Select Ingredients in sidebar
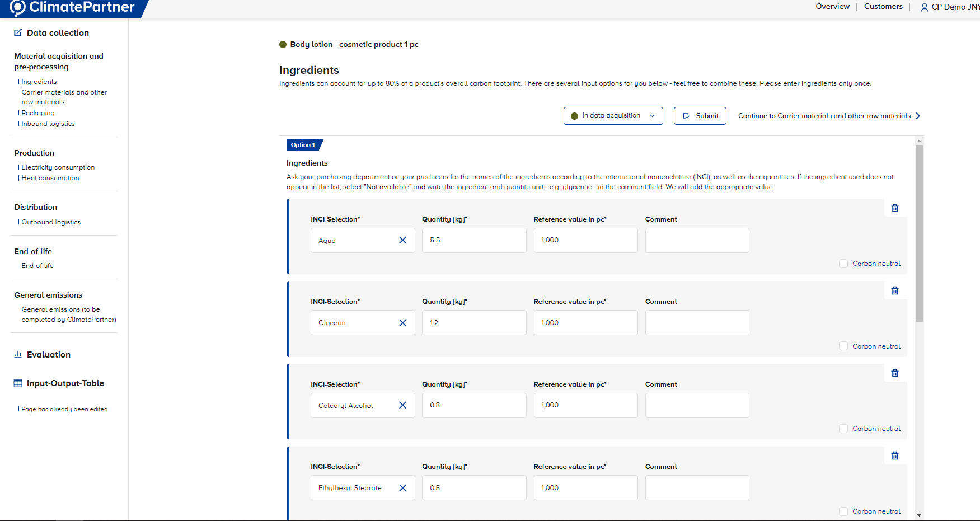This screenshot has height=521, width=980. (x=39, y=82)
